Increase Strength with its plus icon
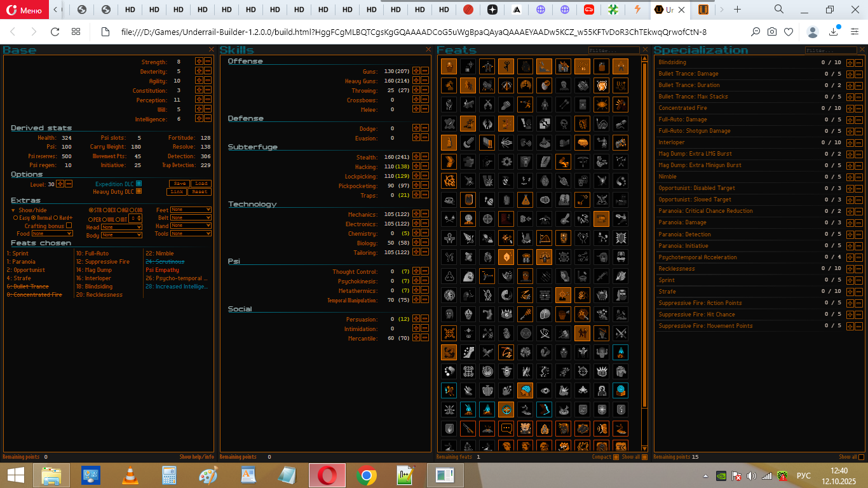 coord(199,62)
